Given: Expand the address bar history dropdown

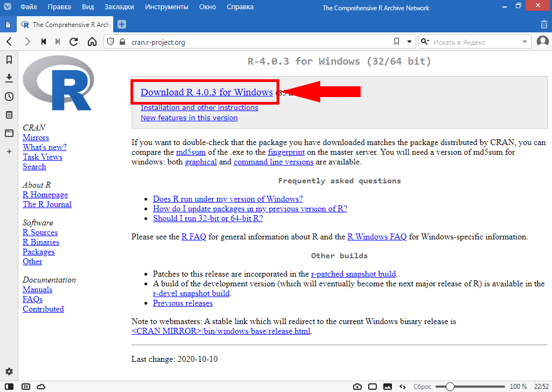Looking at the screenshot, I should [x=409, y=42].
